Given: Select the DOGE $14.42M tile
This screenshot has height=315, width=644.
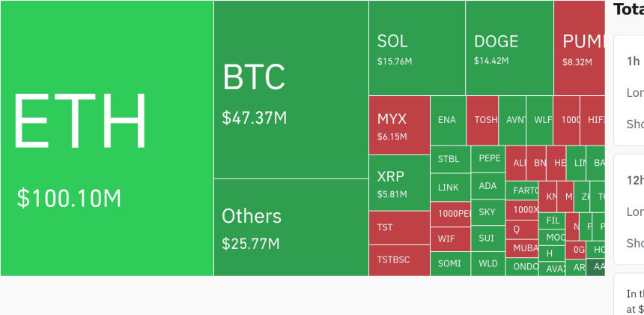Looking at the screenshot, I should pos(509,48).
